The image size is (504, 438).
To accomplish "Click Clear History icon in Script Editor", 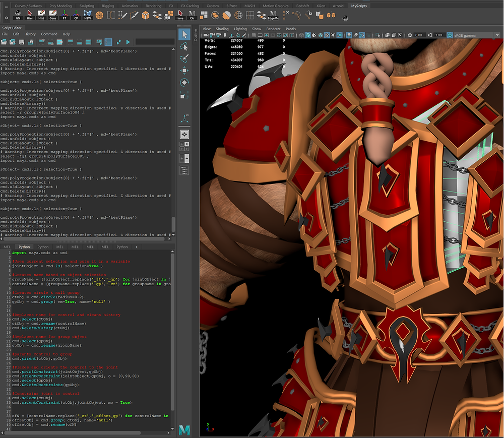I will point(42,42).
